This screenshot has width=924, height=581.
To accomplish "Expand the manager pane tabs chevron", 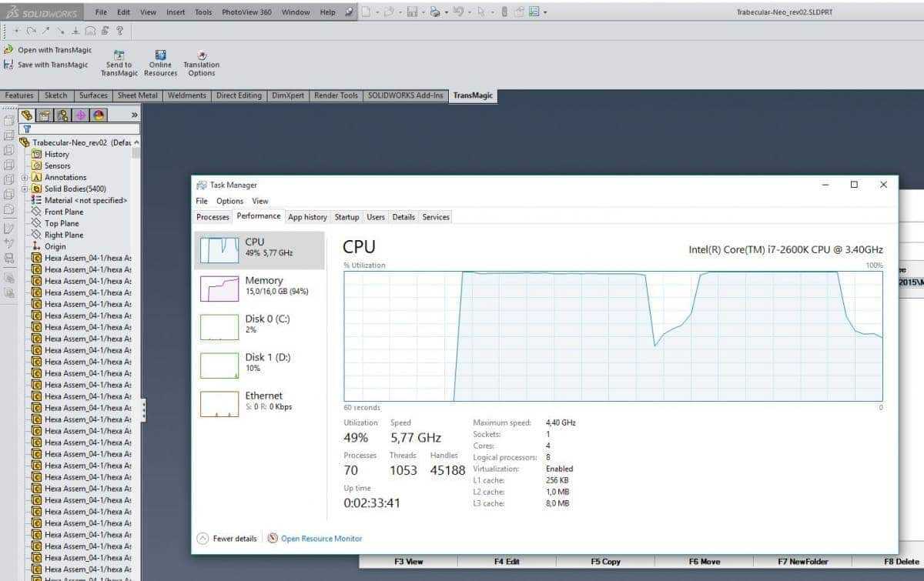I will [135, 115].
